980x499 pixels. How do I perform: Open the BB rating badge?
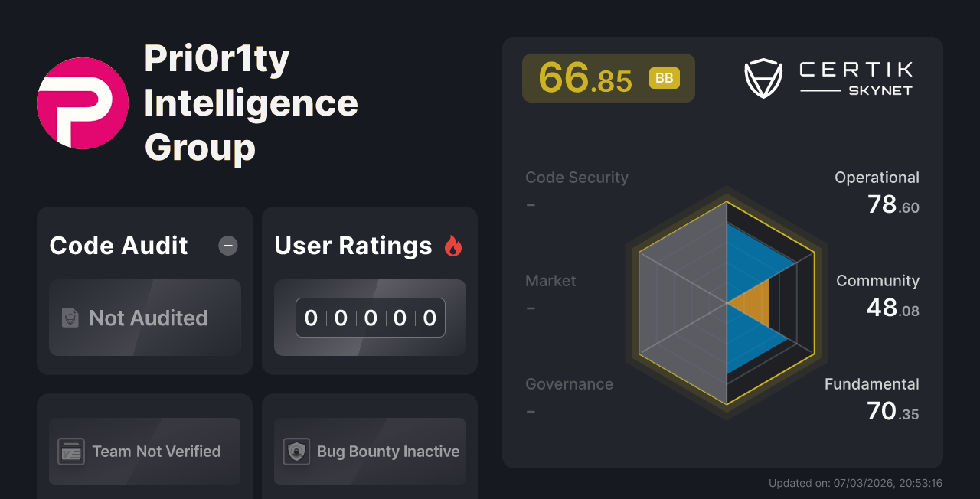click(x=663, y=77)
